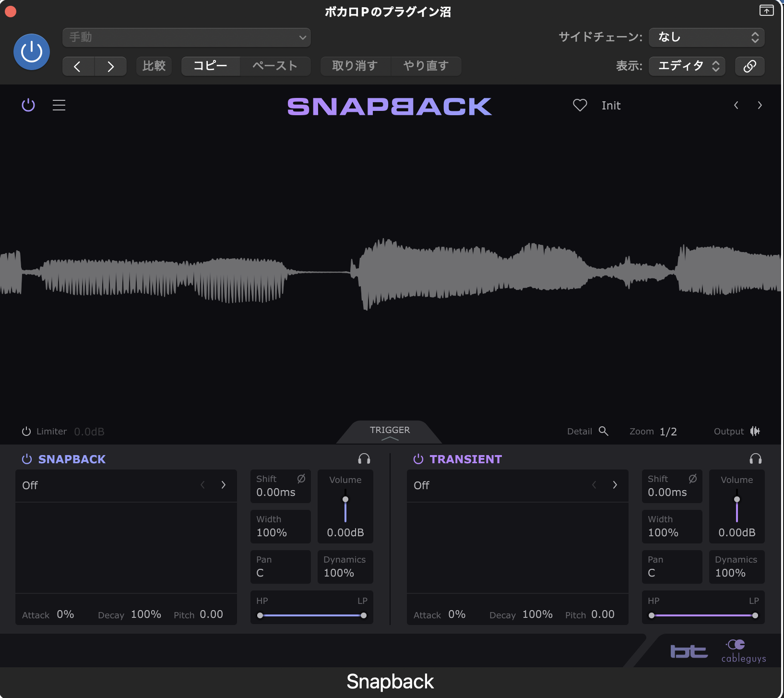Open the 表示 エディタ dropdown

pos(687,66)
